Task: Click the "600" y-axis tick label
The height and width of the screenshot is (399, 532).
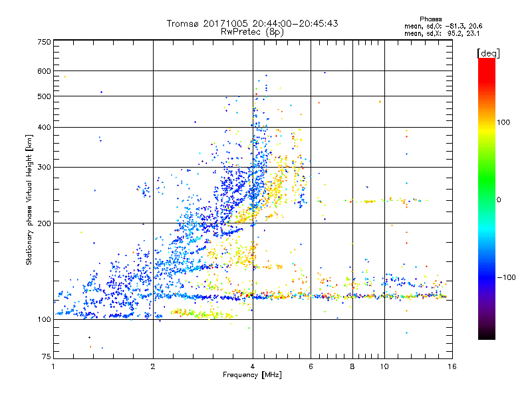Action: point(44,71)
